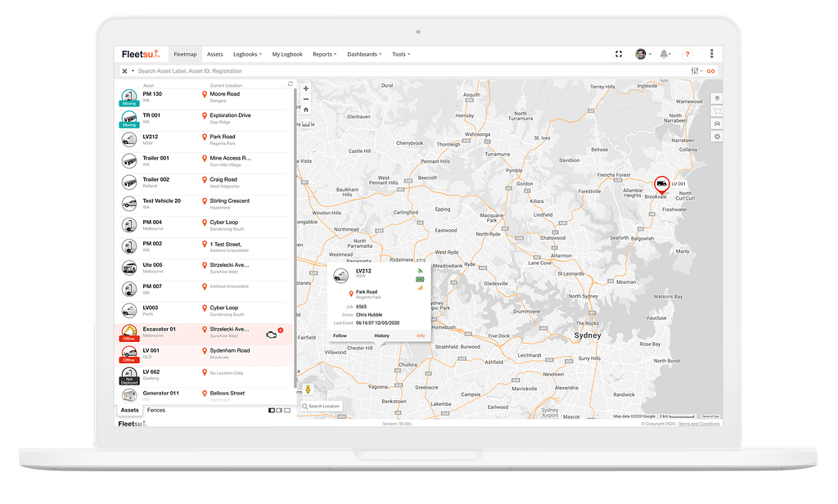Reset map to home view
This screenshot has width=838, height=504.
point(306,110)
